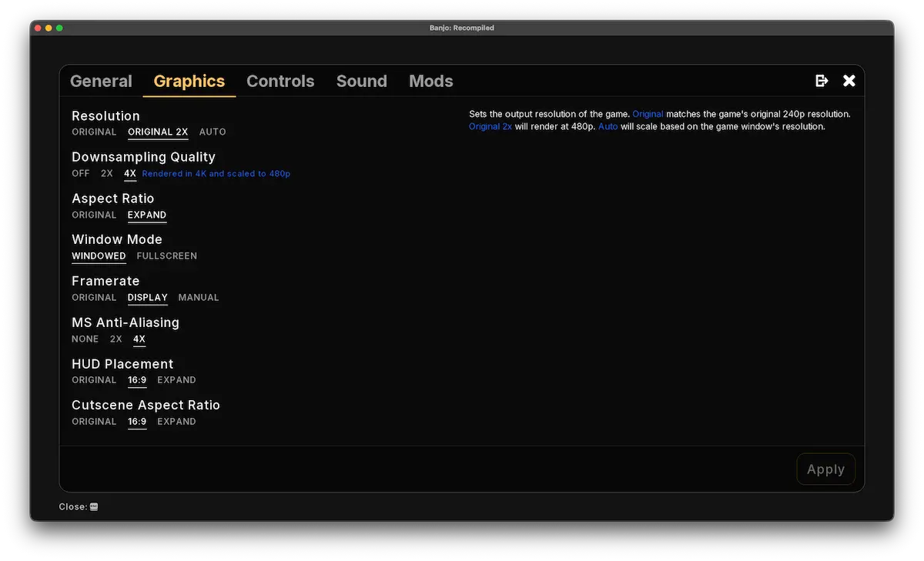Select Original 240p resolution
This screenshot has width=924, height=561.
coord(93,132)
